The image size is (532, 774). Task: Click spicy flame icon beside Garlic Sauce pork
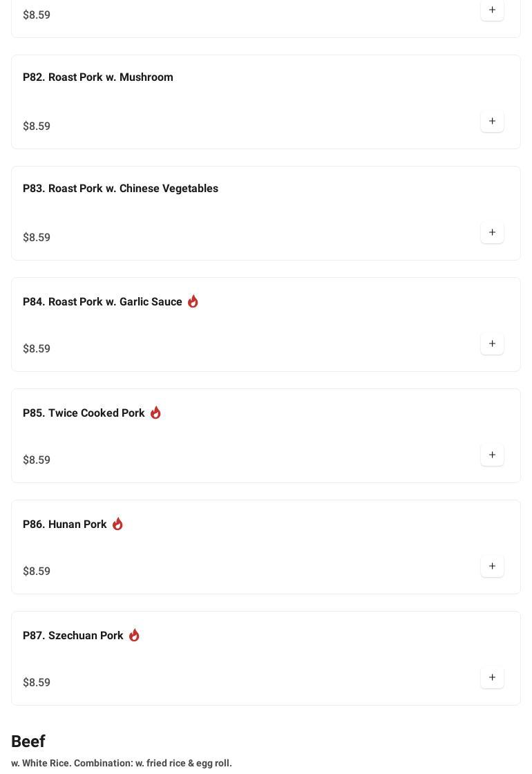(193, 301)
